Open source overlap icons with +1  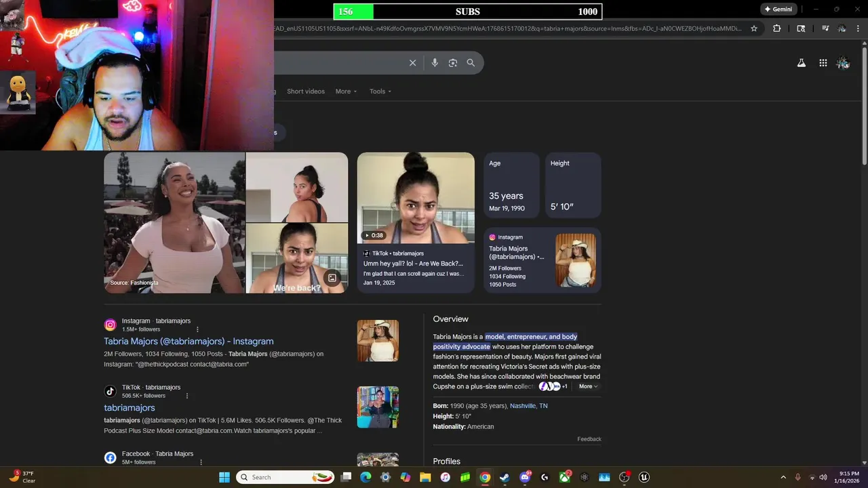553,386
